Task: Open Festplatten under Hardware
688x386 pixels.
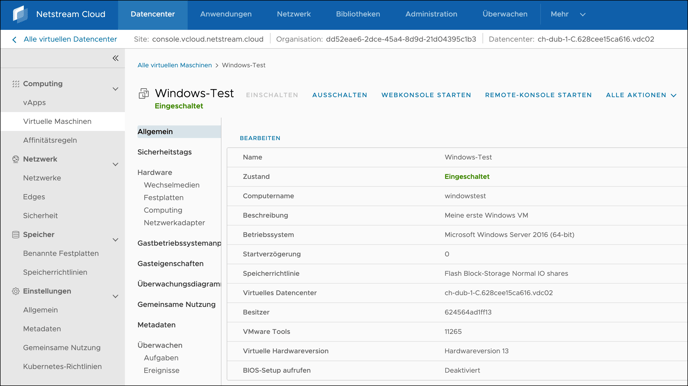Action: coord(164,198)
